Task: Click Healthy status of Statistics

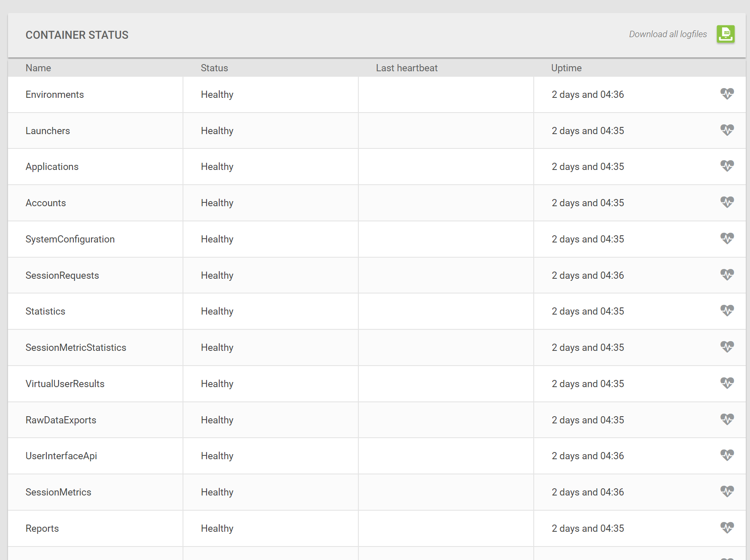Action: pyautogui.click(x=217, y=311)
